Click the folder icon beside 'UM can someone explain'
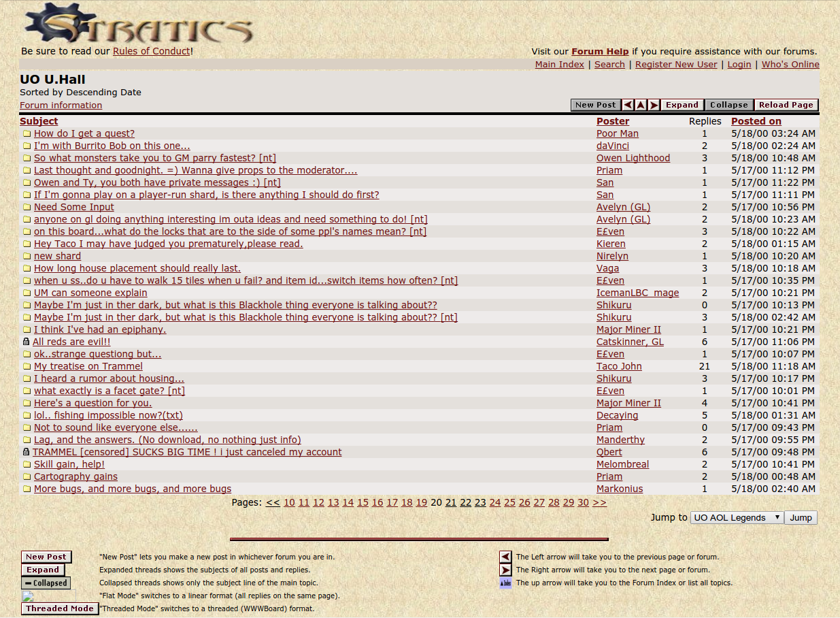 (27, 293)
